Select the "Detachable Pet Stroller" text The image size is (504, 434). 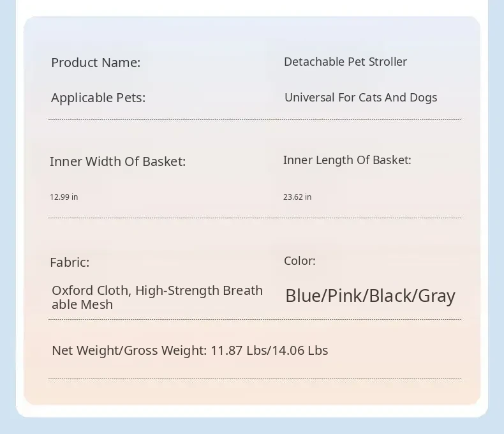[345, 62]
